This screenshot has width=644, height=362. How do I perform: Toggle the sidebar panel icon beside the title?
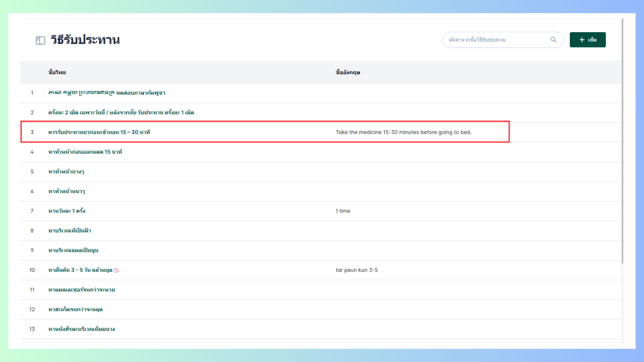pyautogui.click(x=40, y=40)
